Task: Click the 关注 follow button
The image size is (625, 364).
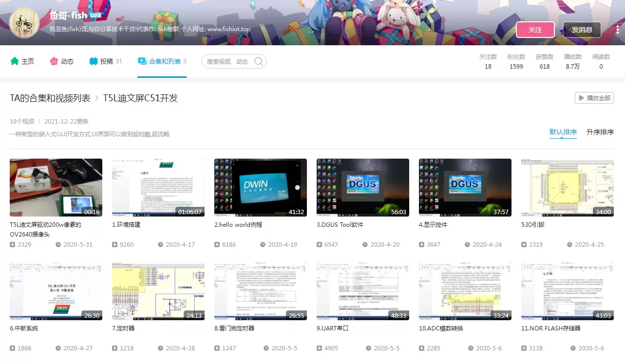Action: tap(535, 30)
